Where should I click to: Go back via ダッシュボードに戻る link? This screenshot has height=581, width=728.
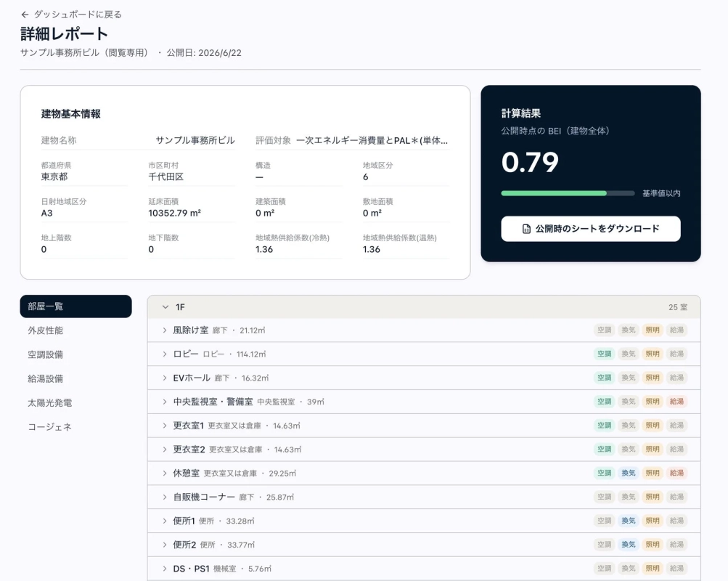(78, 15)
